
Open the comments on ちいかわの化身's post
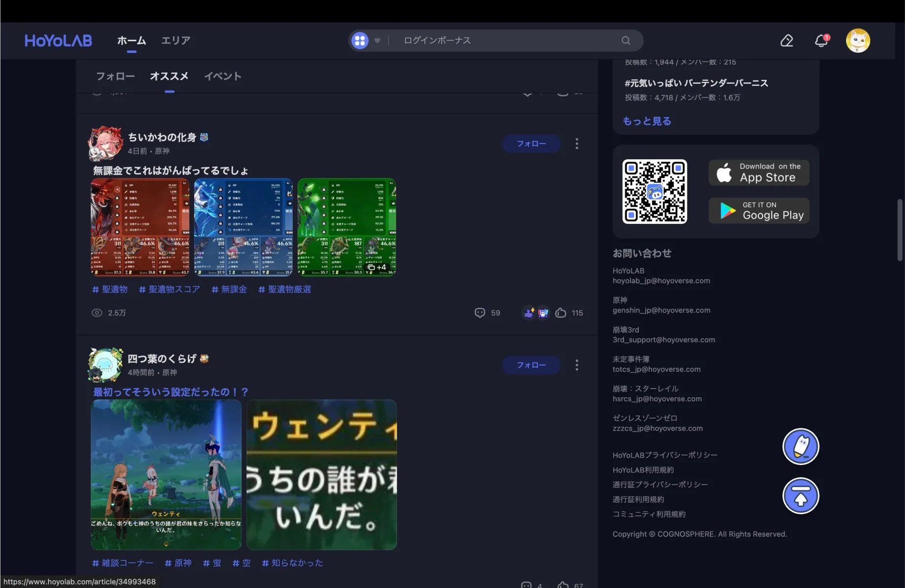(x=480, y=313)
